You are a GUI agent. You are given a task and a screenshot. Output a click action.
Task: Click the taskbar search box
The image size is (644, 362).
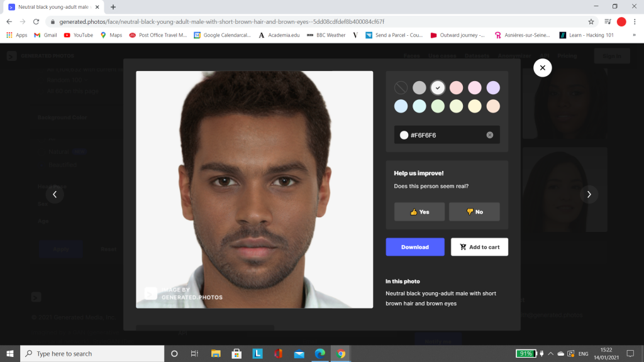pyautogui.click(x=92, y=353)
